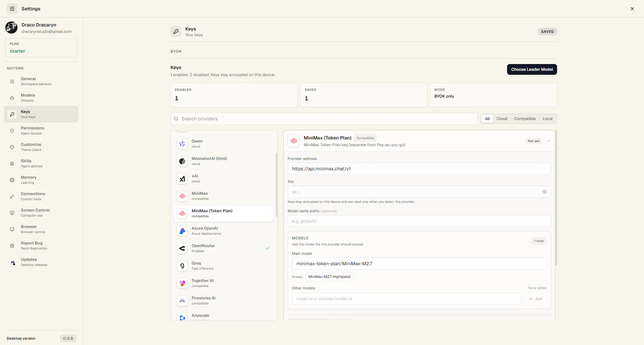This screenshot has height=345, width=644.
Task: Close the Settings window
Action: click(x=632, y=9)
